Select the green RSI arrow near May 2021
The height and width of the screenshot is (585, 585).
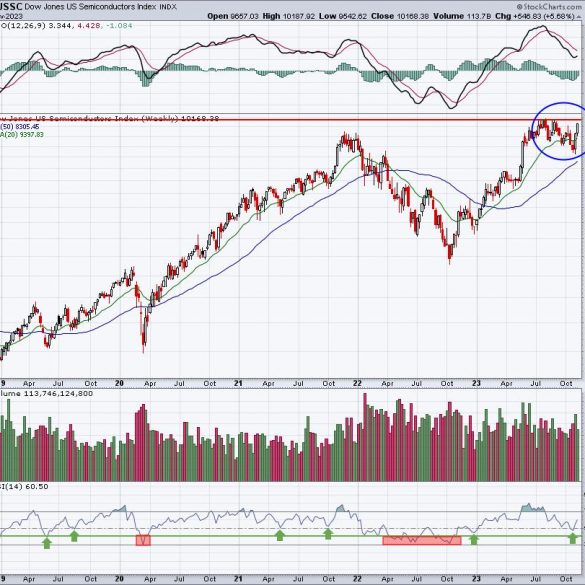(x=279, y=536)
